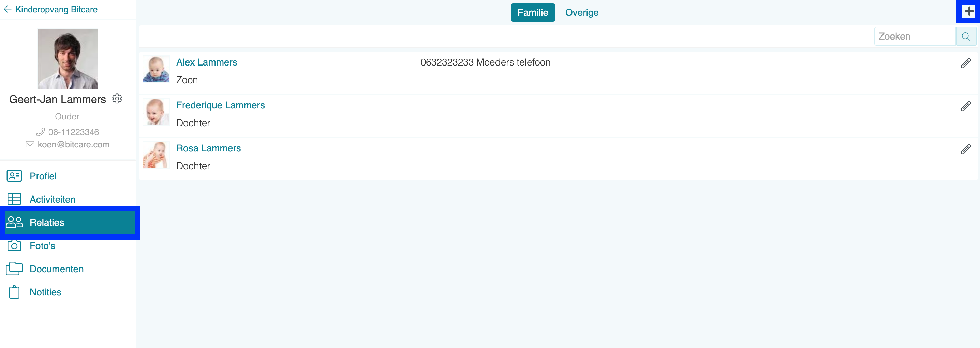Go back to Kinderopvang Bitcare
The width and height of the screenshot is (980, 348).
(56, 9)
